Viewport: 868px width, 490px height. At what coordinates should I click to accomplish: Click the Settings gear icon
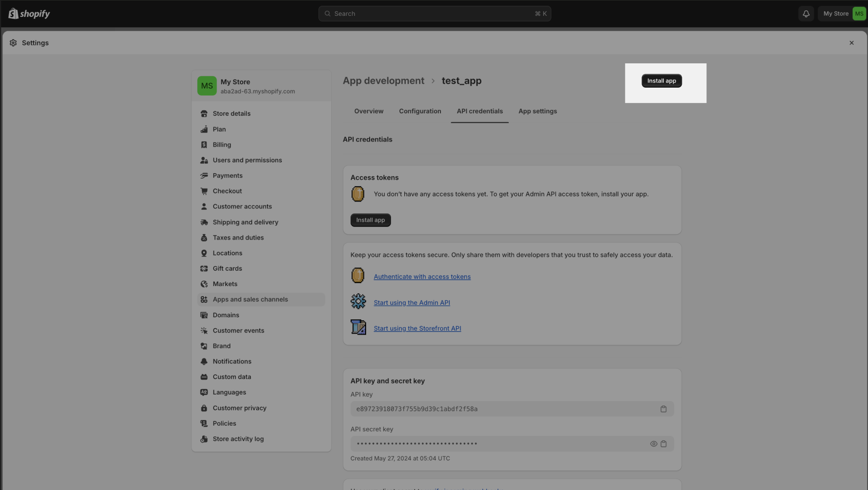(x=13, y=43)
